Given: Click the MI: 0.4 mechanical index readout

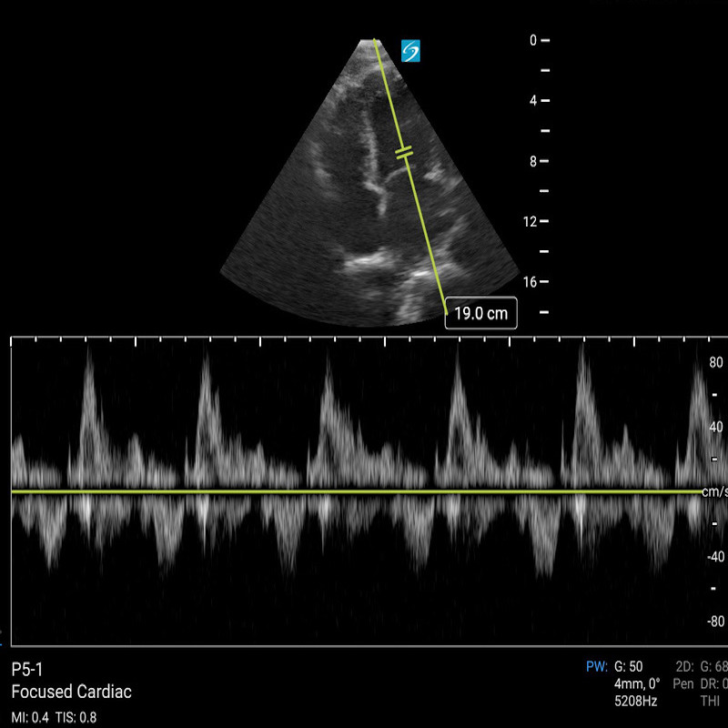Looking at the screenshot, I should (30, 717).
